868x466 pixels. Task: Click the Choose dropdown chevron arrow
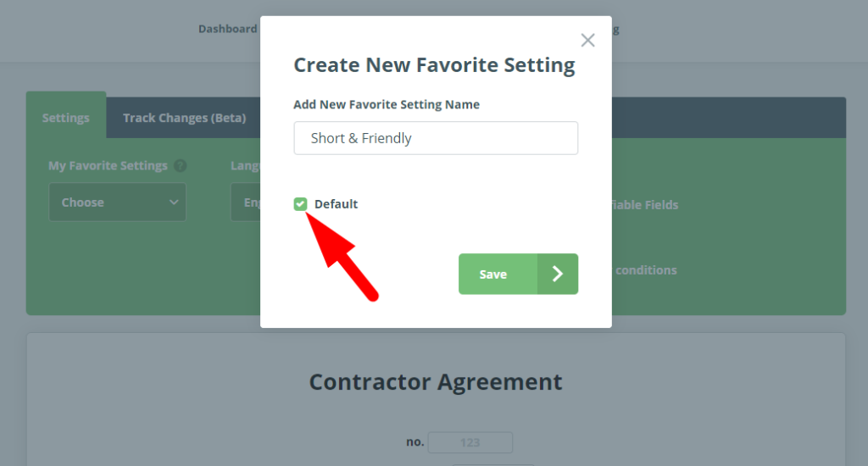point(174,202)
